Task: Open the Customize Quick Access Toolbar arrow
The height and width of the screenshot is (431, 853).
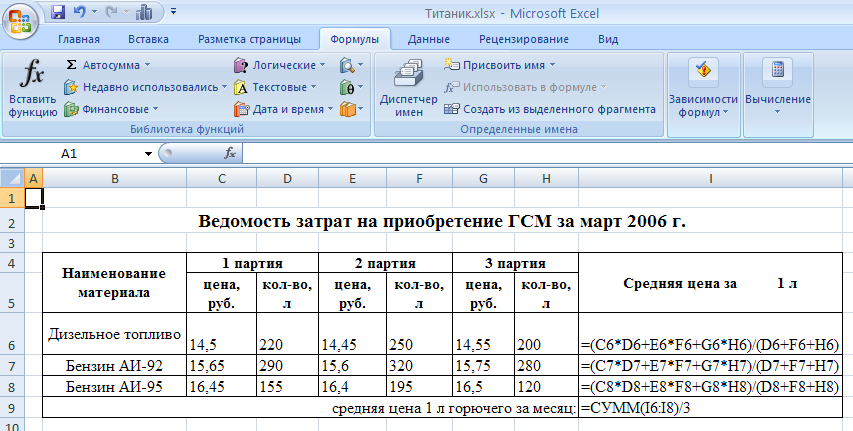Action: tap(174, 11)
